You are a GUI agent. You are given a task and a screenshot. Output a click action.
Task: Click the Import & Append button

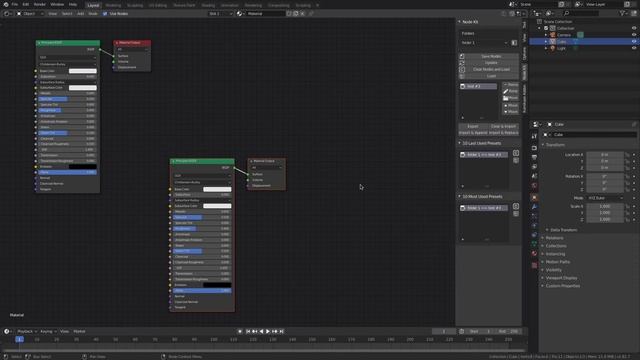click(473, 133)
